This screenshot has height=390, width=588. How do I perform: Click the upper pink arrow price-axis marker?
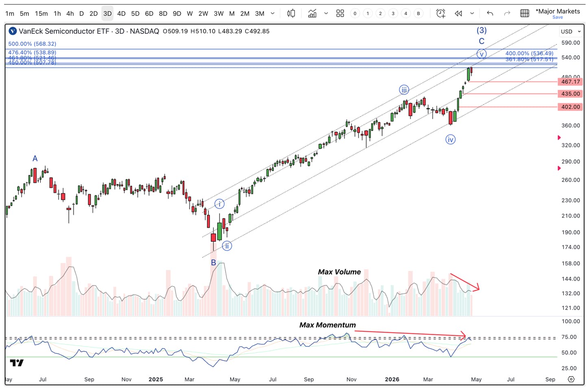click(x=559, y=138)
